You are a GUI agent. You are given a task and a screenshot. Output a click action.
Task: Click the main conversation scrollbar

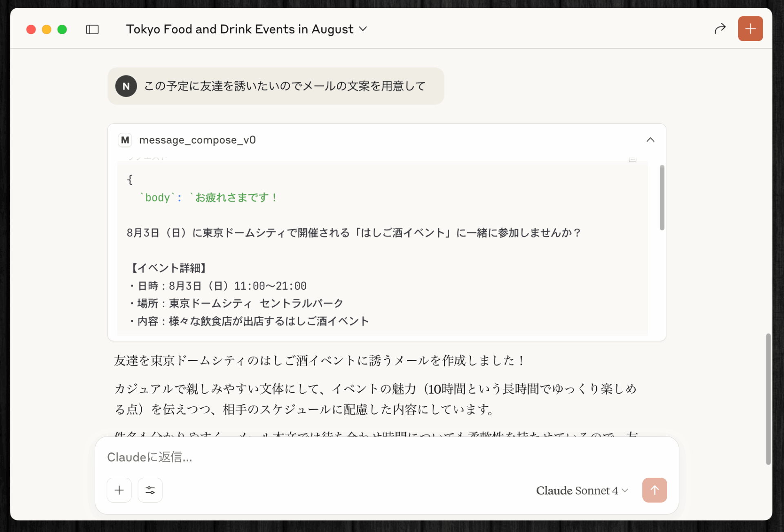click(x=768, y=399)
